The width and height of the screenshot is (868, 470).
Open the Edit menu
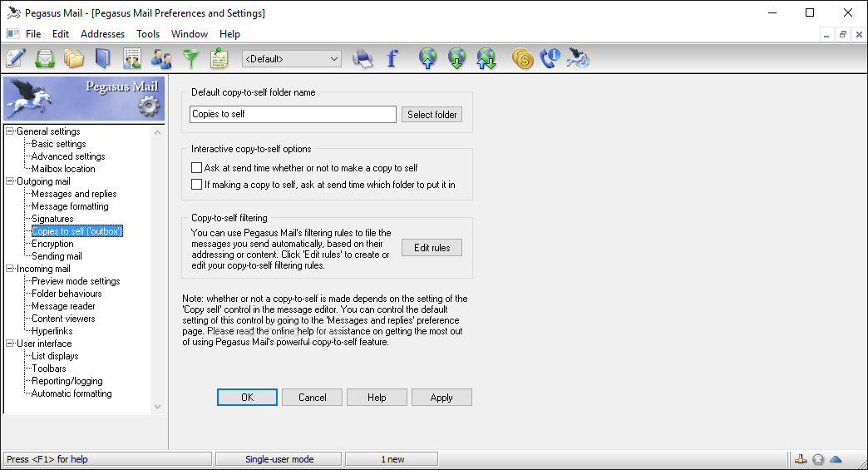(61, 34)
